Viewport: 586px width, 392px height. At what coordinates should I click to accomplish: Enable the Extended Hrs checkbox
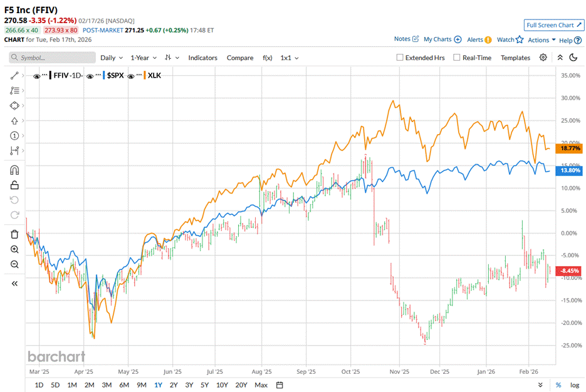point(400,58)
